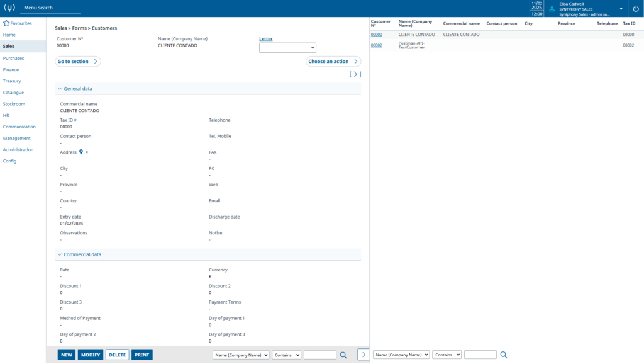Click Sales in the breadcrumb

61,28
